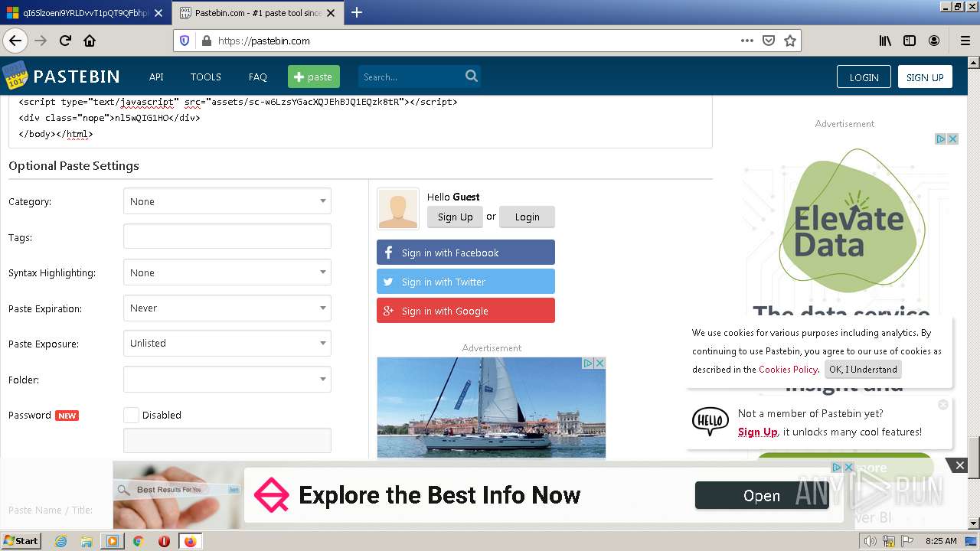
Task: Click the system clock showing 8:25 AM
Action: tap(941, 541)
